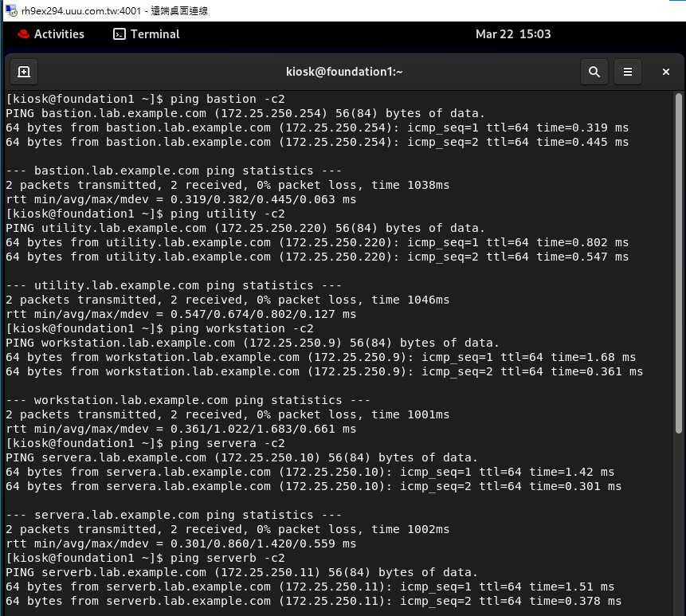The image size is (686, 616).
Task: Click the remote desktop connection icon
Action: click(x=9, y=10)
